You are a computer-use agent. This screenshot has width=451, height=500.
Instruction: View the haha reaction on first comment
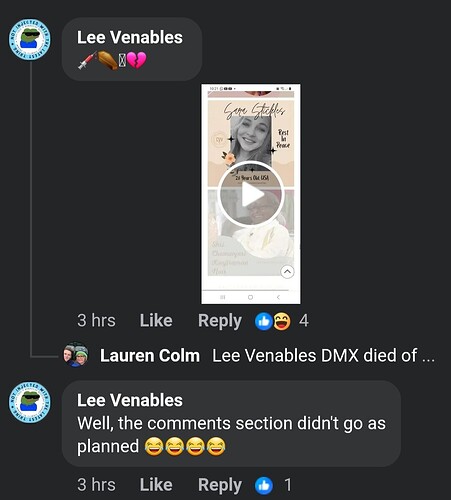click(x=282, y=322)
